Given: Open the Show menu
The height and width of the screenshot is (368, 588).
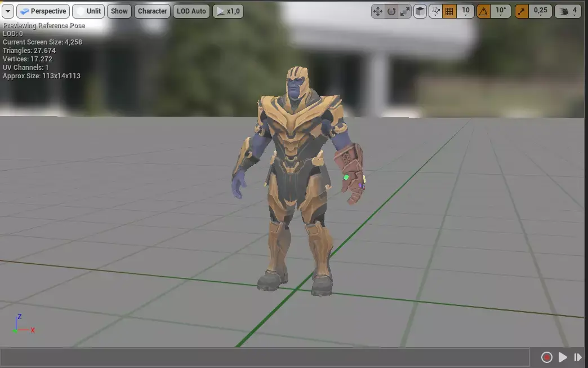Looking at the screenshot, I should coord(119,11).
